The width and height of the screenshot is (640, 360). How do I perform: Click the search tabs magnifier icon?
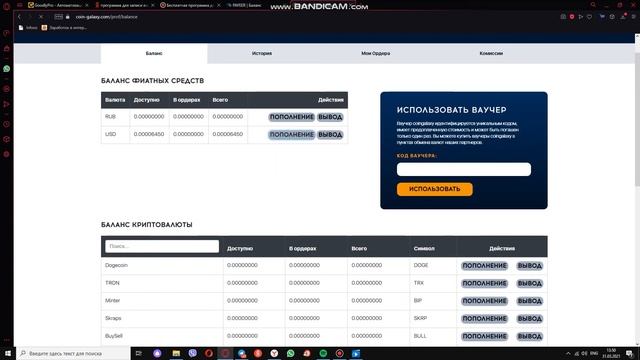(593, 5)
